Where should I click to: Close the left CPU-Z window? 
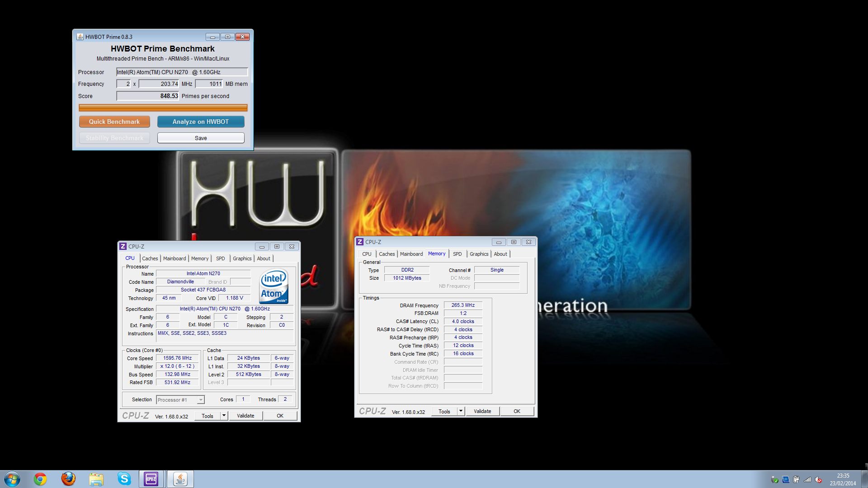[x=292, y=247]
